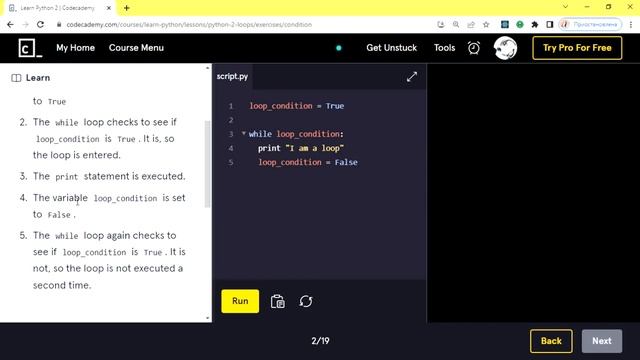The width and height of the screenshot is (640, 360).
Task: Expand the code editor to fullscreen
Action: [412, 77]
